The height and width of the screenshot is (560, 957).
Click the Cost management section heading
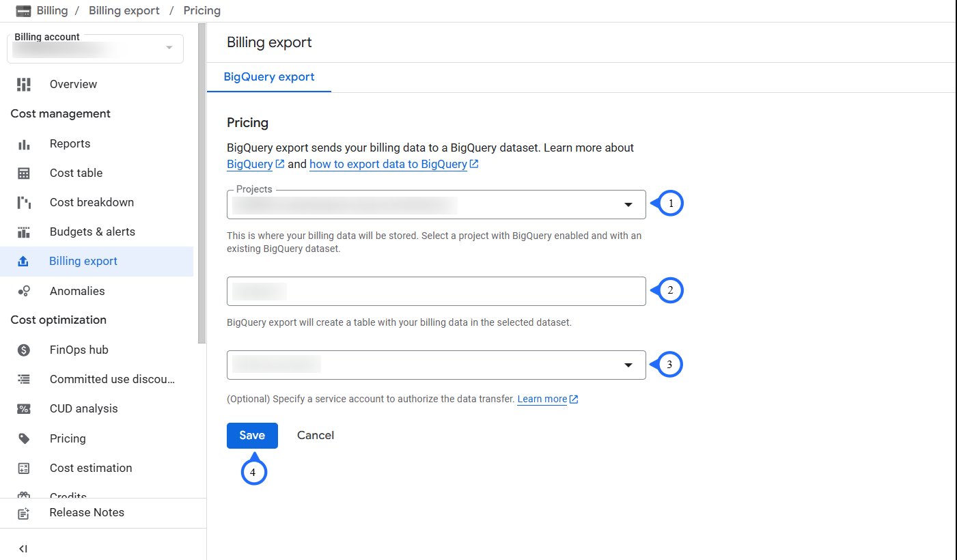[60, 114]
